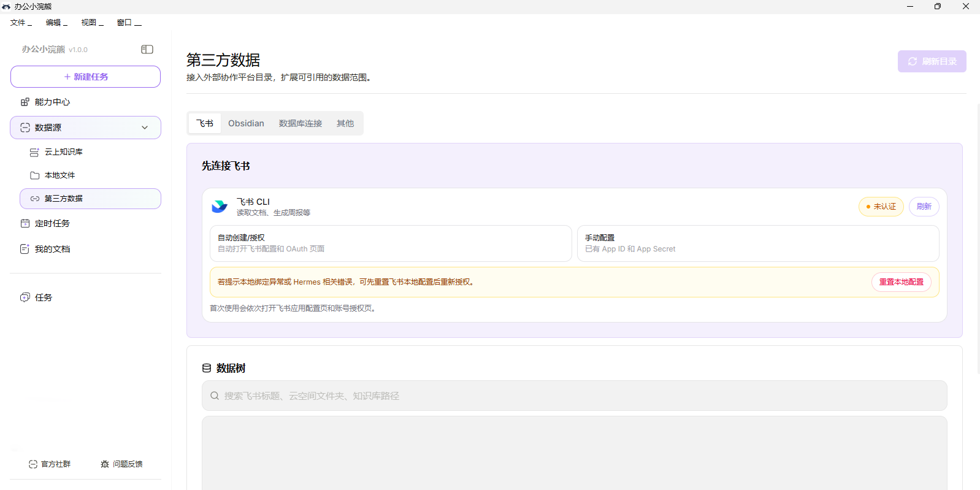This screenshot has height=490, width=980.
Task: Click the 云上知识库 icon
Action: click(34, 152)
